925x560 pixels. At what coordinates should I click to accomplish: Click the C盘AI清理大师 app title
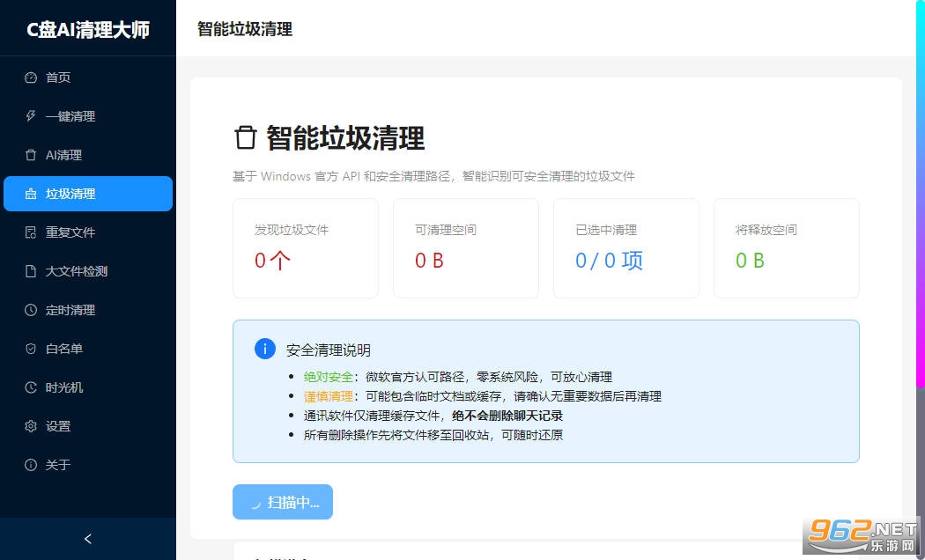(88, 29)
